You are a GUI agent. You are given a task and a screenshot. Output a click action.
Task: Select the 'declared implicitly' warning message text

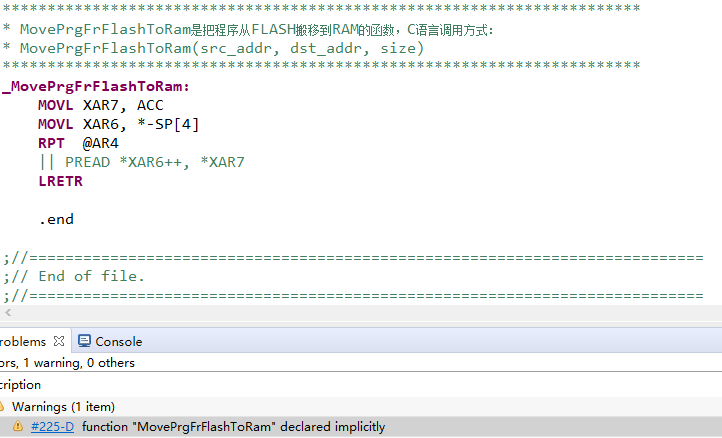coord(233,426)
